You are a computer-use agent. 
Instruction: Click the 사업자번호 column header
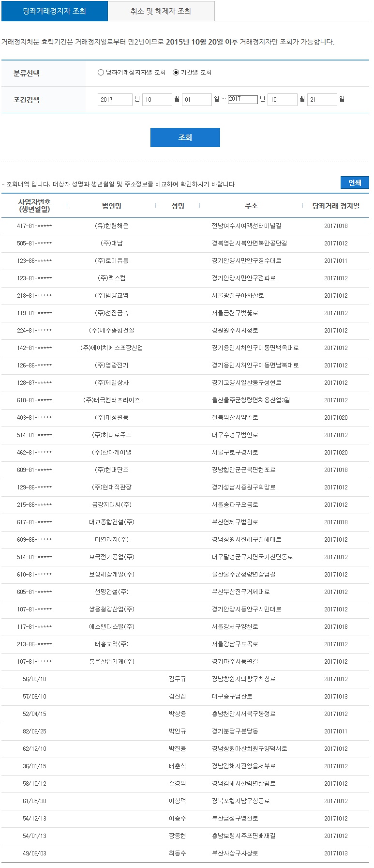pyautogui.click(x=34, y=205)
